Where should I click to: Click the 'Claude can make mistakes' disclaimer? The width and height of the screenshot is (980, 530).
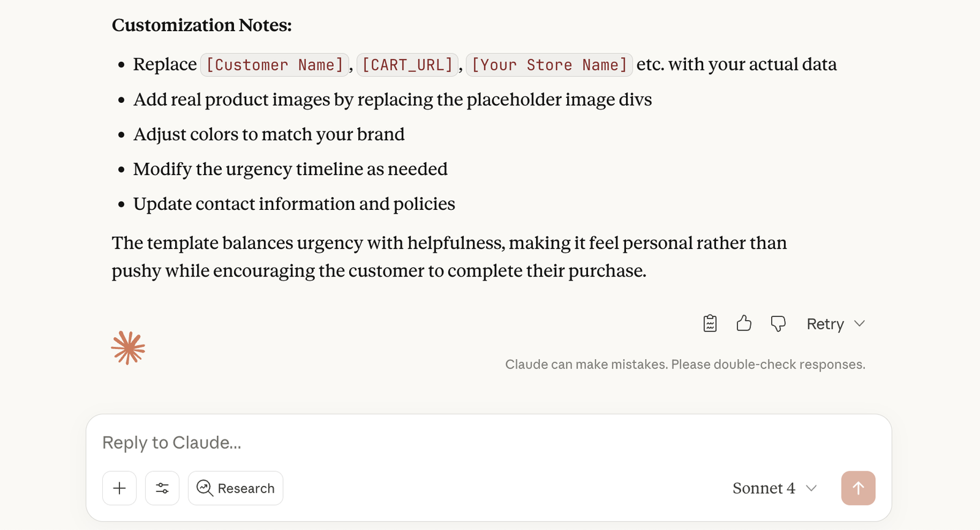685,364
